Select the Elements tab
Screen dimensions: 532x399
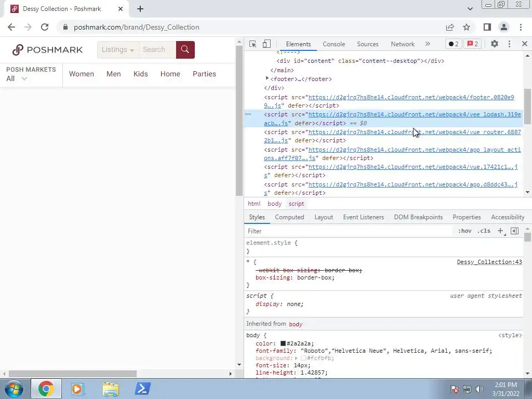[298, 44]
